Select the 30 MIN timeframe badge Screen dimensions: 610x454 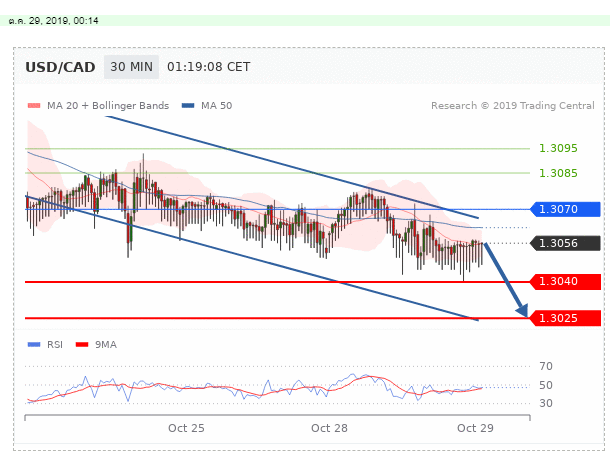coord(131,67)
